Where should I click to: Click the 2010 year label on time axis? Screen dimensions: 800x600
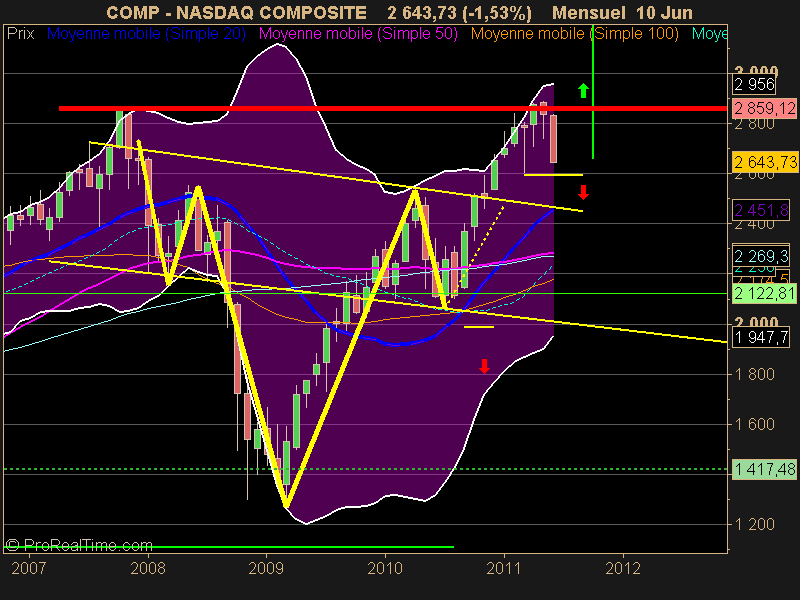point(385,568)
